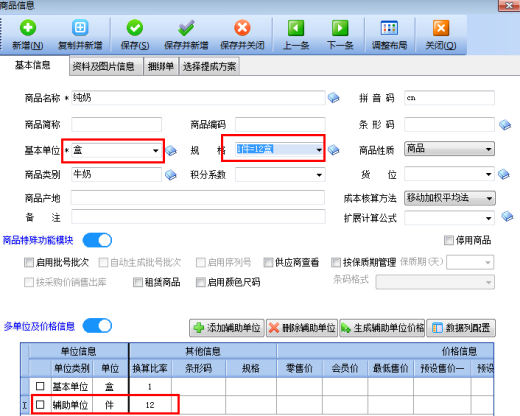Go to next record with 下一条
This screenshot has width=520, height=416.
pos(340,28)
